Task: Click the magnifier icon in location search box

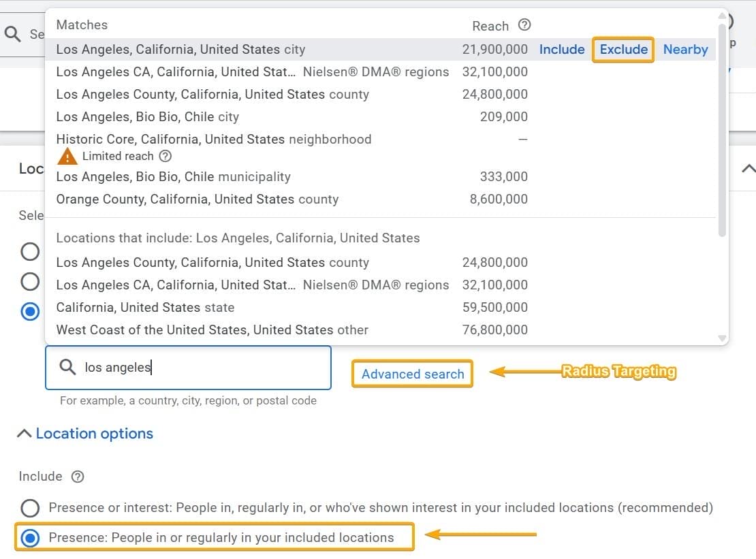Action: pos(67,368)
